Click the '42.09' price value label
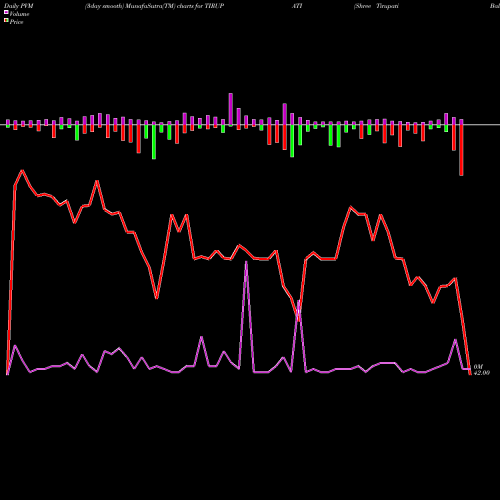The image size is (500, 500). 482,373
